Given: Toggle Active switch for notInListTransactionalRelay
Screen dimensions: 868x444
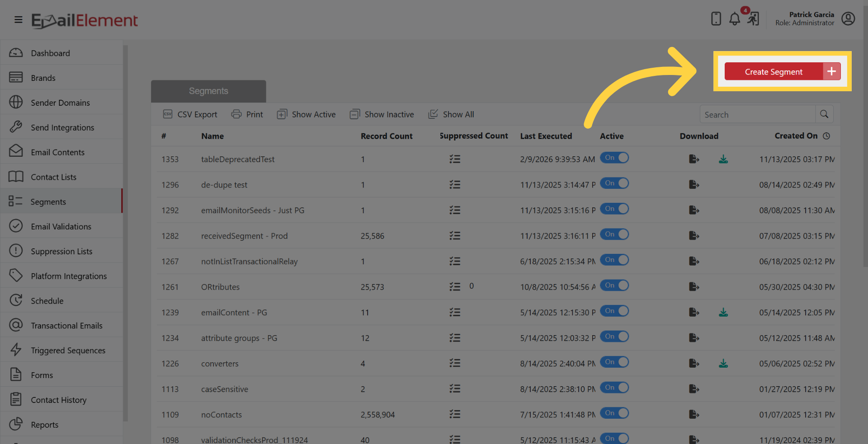Looking at the screenshot, I should (614, 260).
